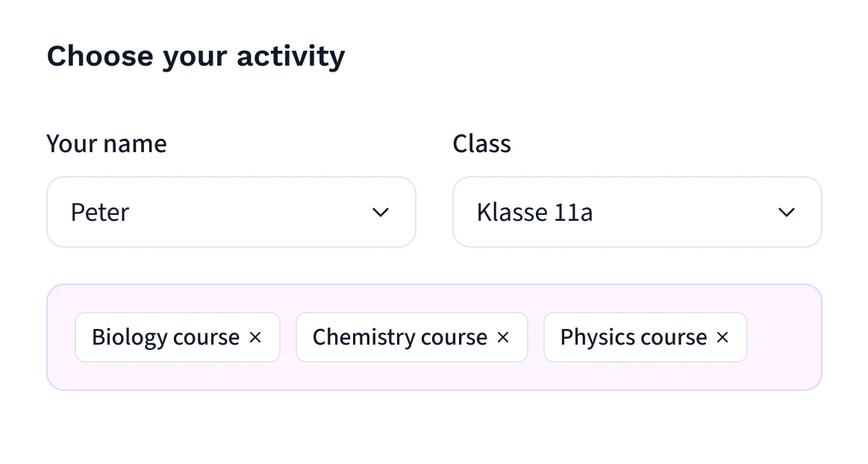
Task: Click the selected value "Peter"
Action: [100, 213]
